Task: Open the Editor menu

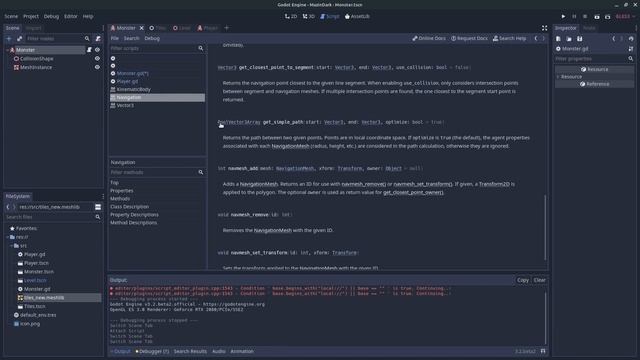Action: (71, 16)
